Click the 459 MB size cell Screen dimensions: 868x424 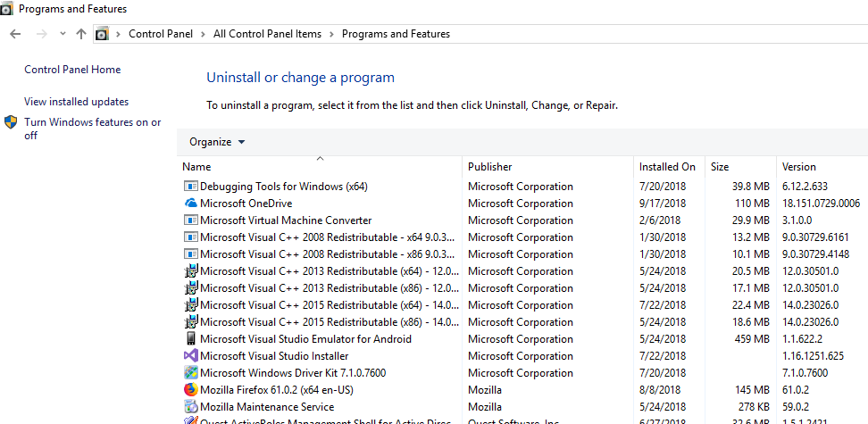pos(752,339)
